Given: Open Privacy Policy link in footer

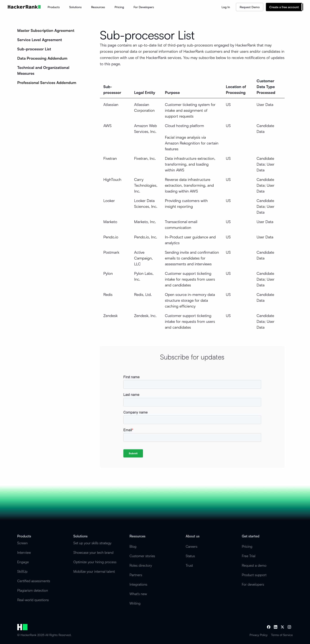Looking at the screenshot, I should (258, 635).
